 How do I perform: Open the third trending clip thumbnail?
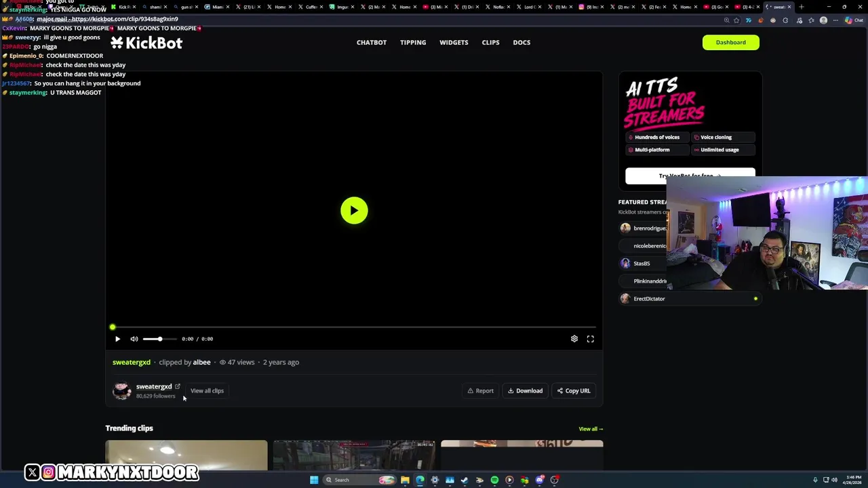pos(521,455)
